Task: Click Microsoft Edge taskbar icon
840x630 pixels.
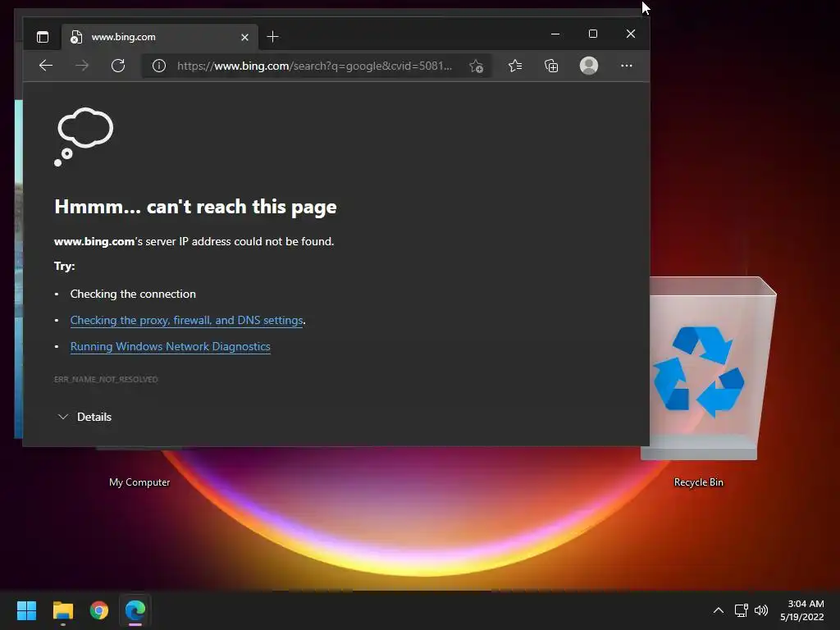Action: (135, 610)
